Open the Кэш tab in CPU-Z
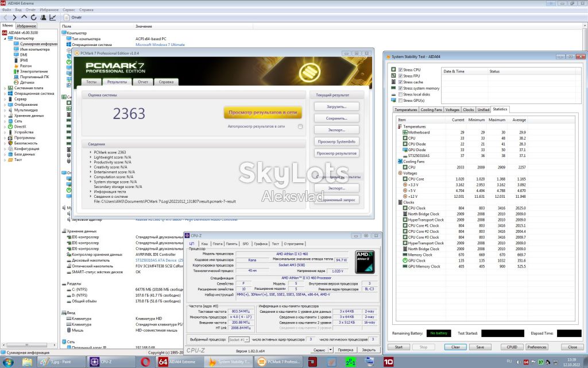This screenshot has height=368, width=588. [x=204, y=244]
